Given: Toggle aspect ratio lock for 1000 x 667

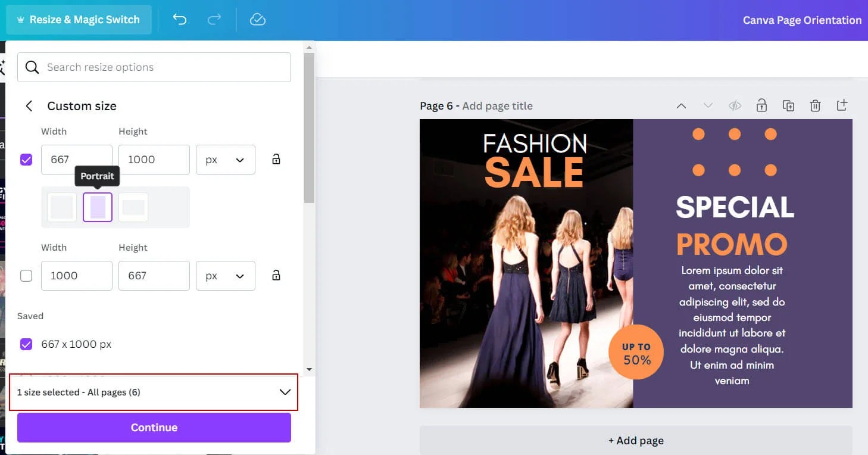Looking at the screenshot, I should [276, 275].
